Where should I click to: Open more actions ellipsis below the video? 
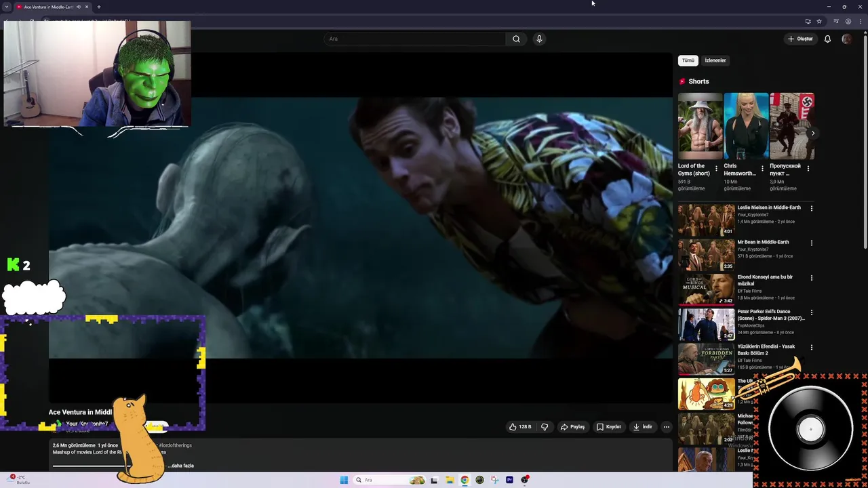tap(667, 427)
